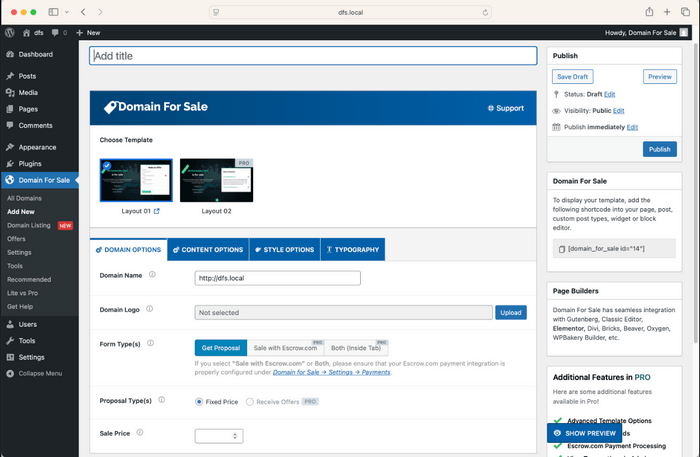700x457 pixels.
Task: Choose Both (Inside Tab) form type
Action: click(x=356, y=348)
